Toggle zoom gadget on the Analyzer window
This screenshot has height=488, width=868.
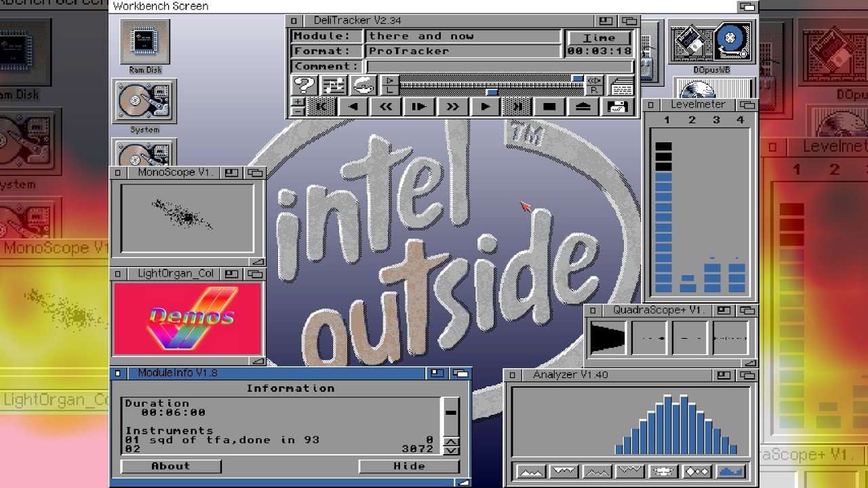[725, 375]
